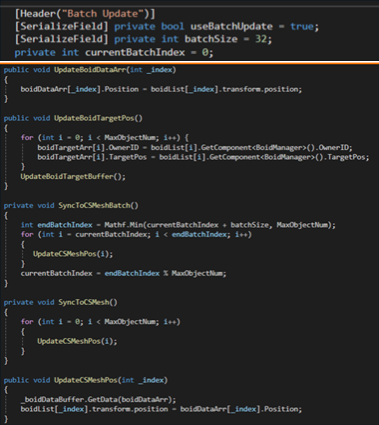
Task: Click the boidTargetArr[i].TargetPos assignment line
Action: click(x=203, y=157)
